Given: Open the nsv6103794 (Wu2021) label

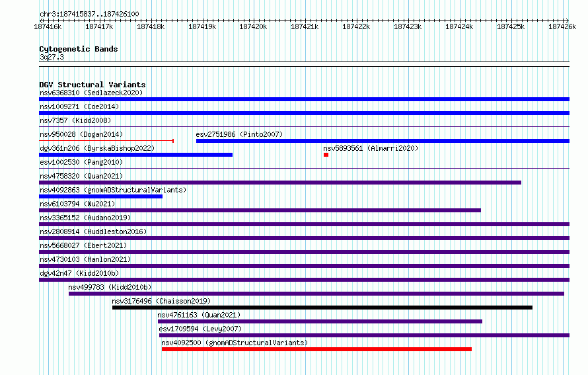Looking at the screenshot, I should (x=77, y=204).
